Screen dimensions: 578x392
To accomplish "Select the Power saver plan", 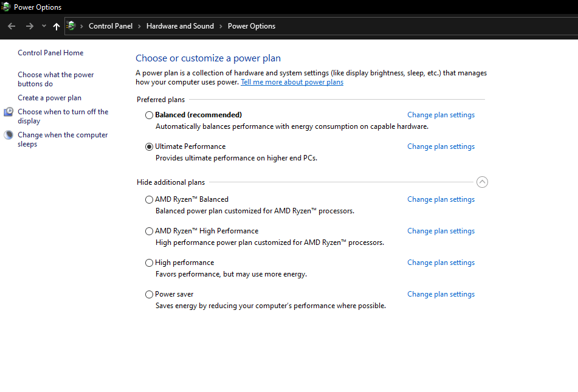I will click(x=149, y=294).
